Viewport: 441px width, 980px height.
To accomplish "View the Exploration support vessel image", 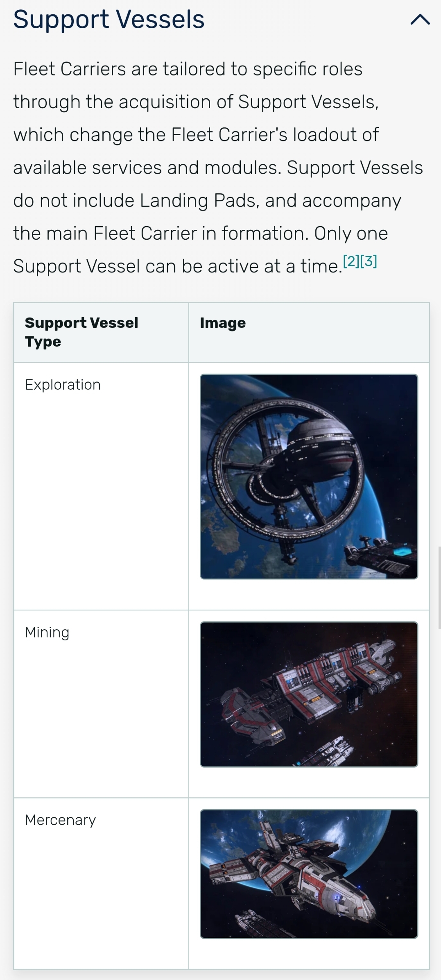I will [309, 476].
